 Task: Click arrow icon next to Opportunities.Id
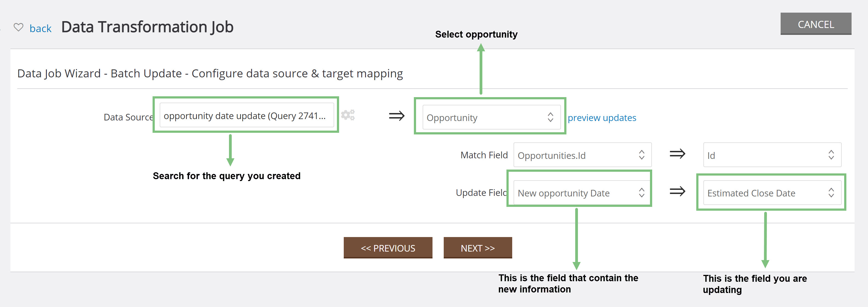click(677, 154)
